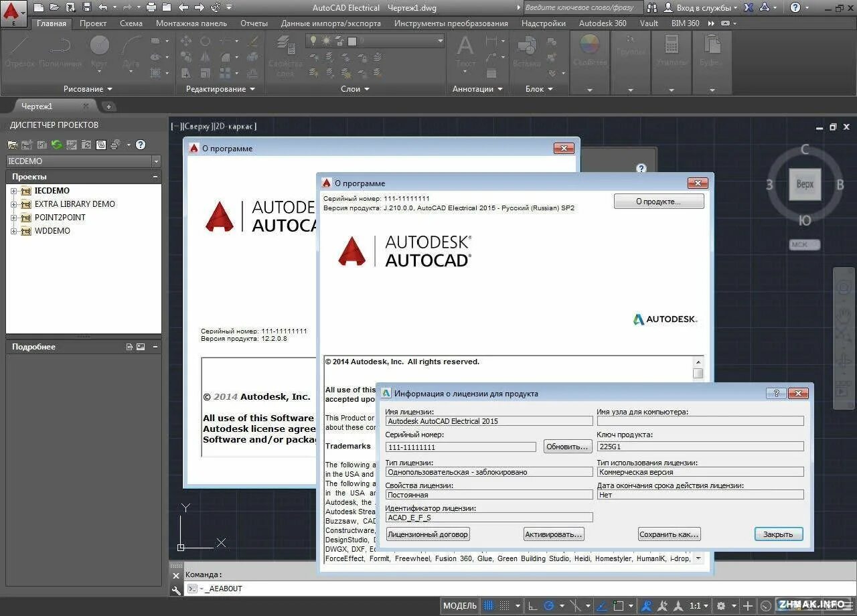The image size is (857, 616).
Task: Expand the Аннотации panel dropdown
Action: coord(477,89)
